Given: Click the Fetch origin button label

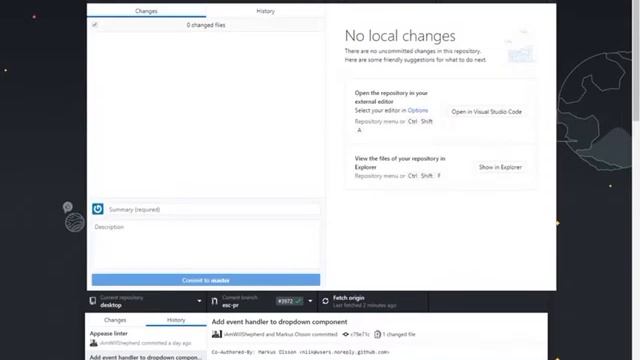Looking at the screenshot, I should (349, 298).
